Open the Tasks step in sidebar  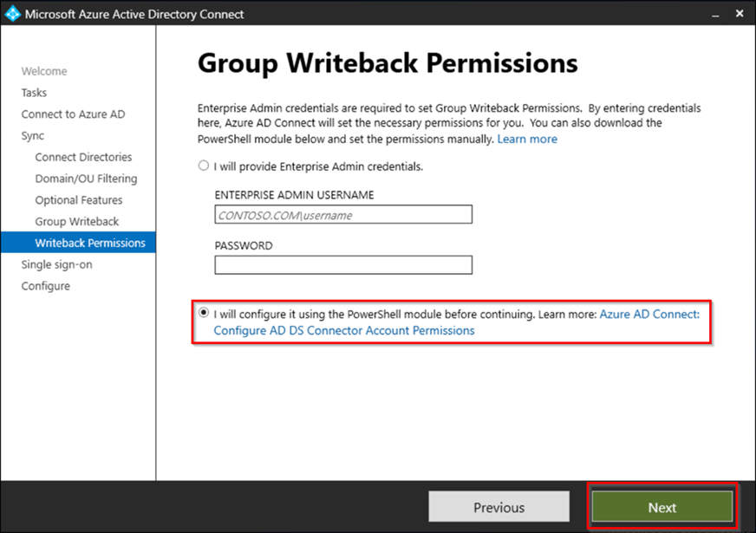[x=35, y=93]
